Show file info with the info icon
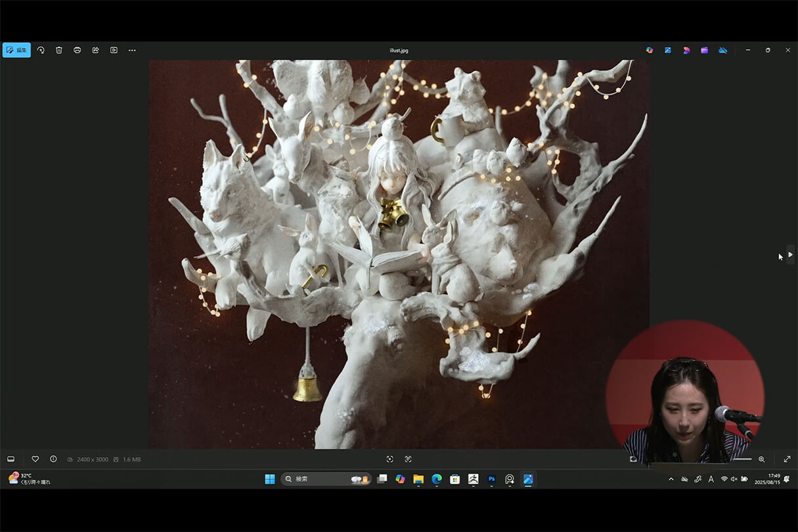Viewport: 798px width, 532px height. tap(53, 459)
